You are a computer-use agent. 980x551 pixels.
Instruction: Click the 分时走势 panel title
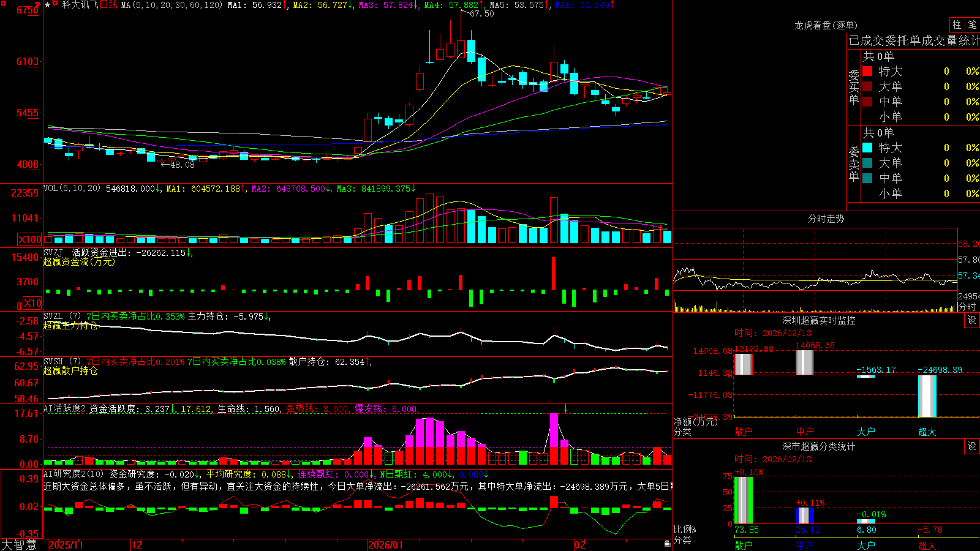(x=826, y=219)
